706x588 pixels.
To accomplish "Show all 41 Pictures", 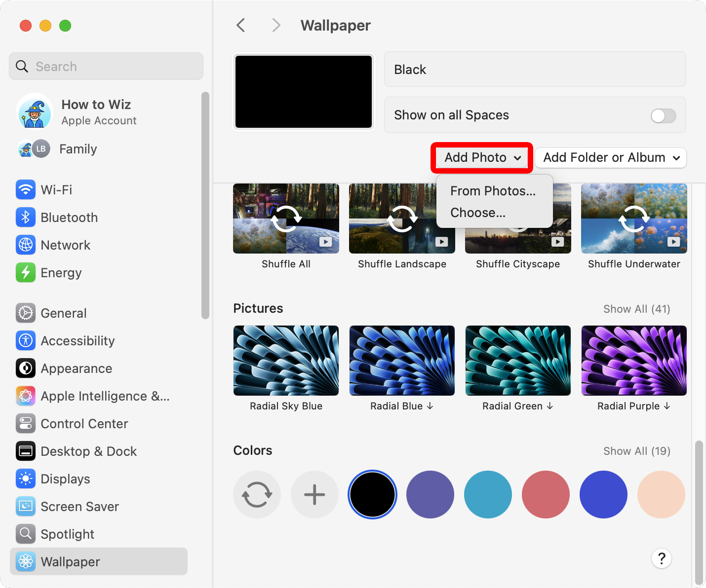I will pos(636,309).
